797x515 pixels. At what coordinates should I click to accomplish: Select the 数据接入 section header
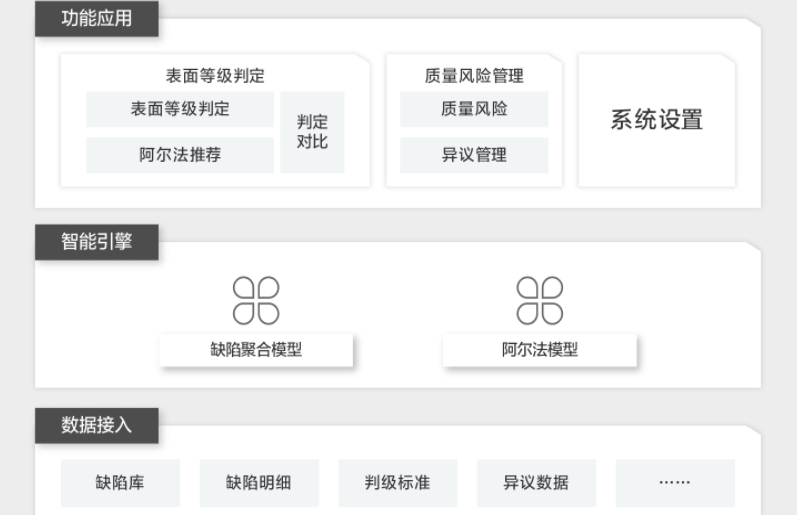tap(97, 425)
